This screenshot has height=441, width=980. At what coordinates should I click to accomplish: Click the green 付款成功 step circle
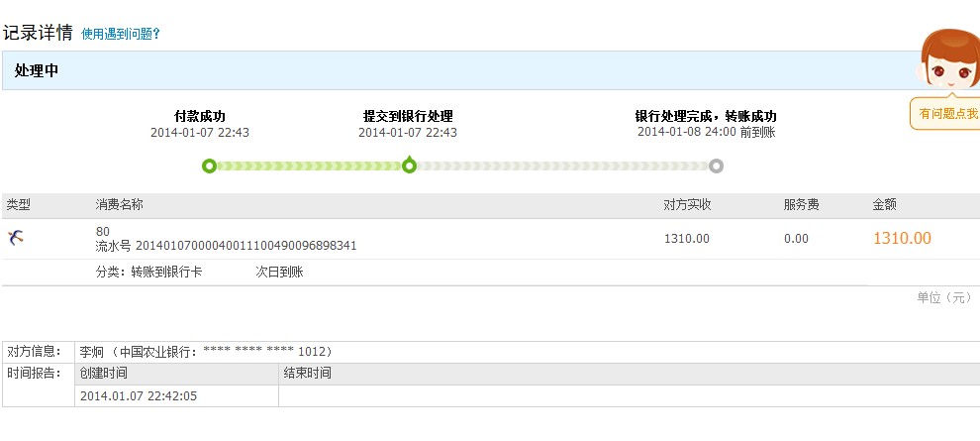[x=209, y=165]
